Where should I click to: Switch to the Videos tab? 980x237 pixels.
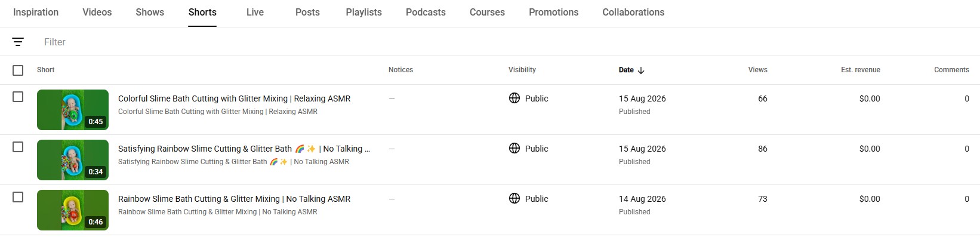[97, 12]
